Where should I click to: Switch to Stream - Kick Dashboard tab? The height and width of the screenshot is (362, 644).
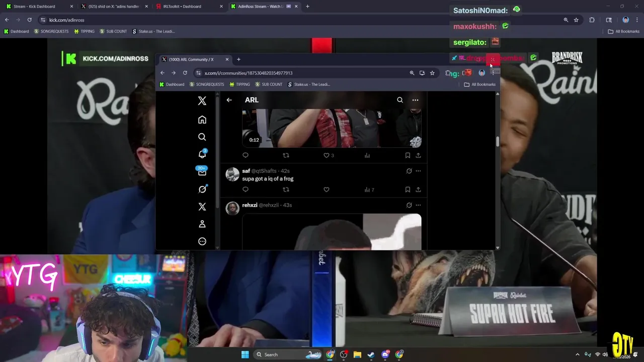(x=39, y=7)
